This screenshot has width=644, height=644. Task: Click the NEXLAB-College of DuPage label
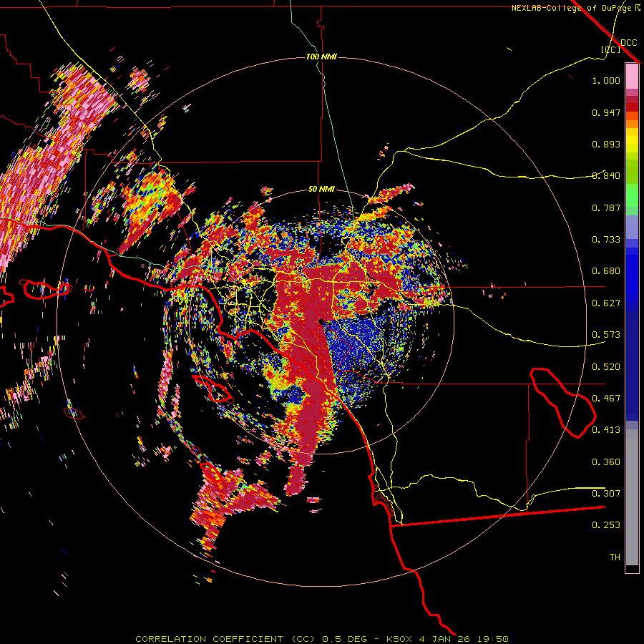coord(573,8)
